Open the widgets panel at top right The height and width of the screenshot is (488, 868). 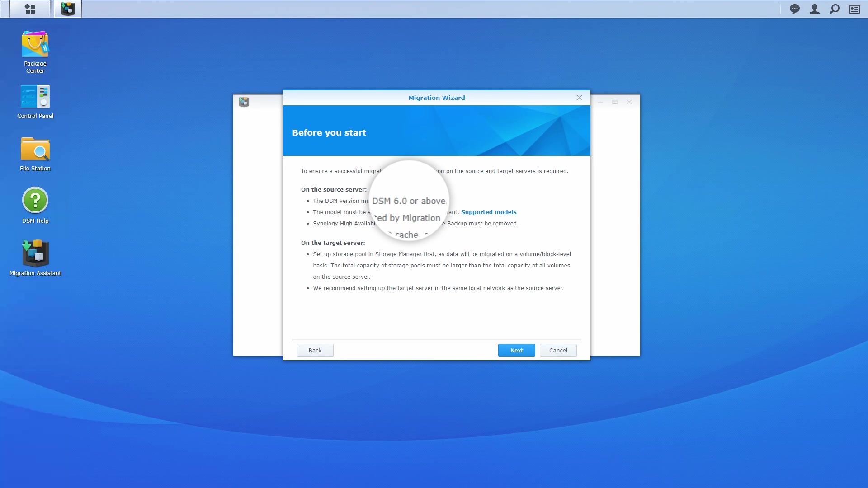pyautogui.click(x=854, y=9)
